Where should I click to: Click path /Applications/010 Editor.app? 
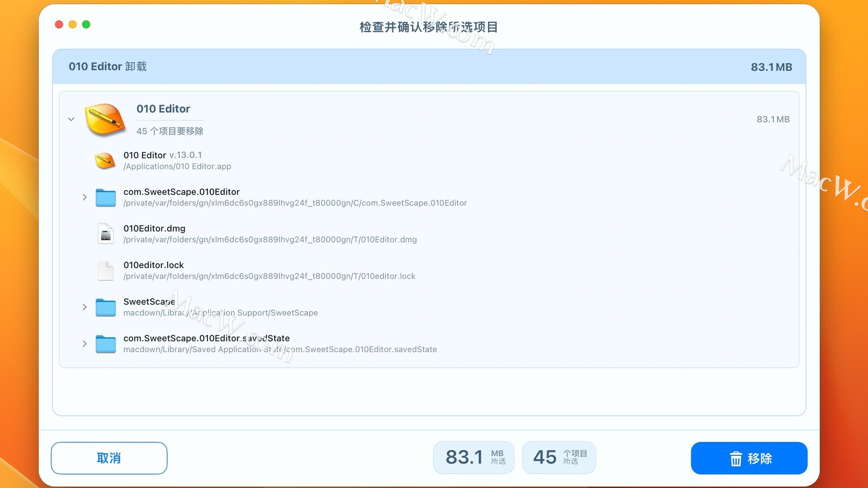(177, 167)
